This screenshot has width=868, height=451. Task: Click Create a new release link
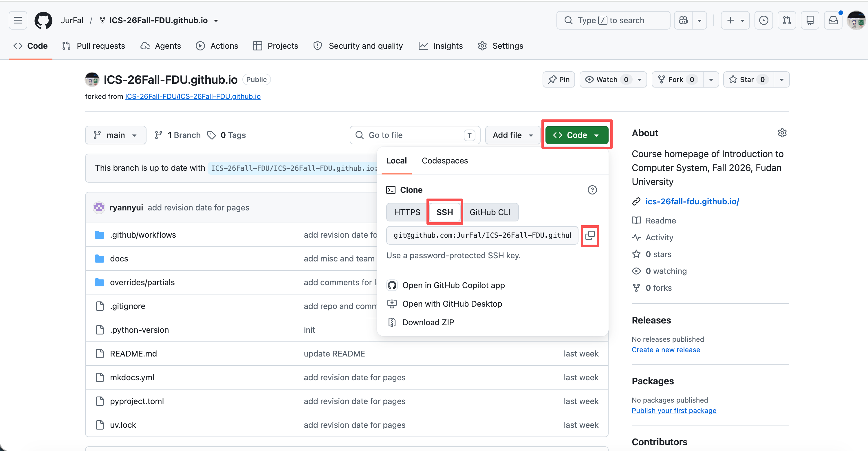pos(666,350)
